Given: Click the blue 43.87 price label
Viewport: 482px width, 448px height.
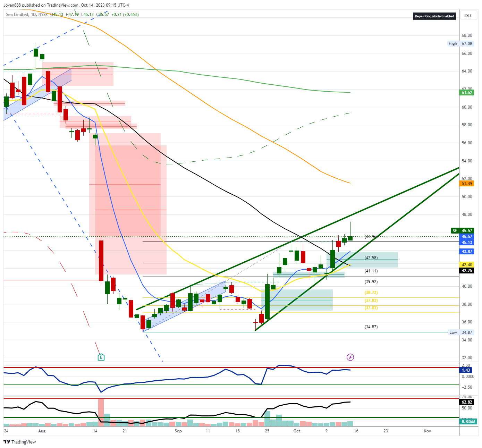Looking at the screenshot, I should pyautogui.click(x=467, y=251).
